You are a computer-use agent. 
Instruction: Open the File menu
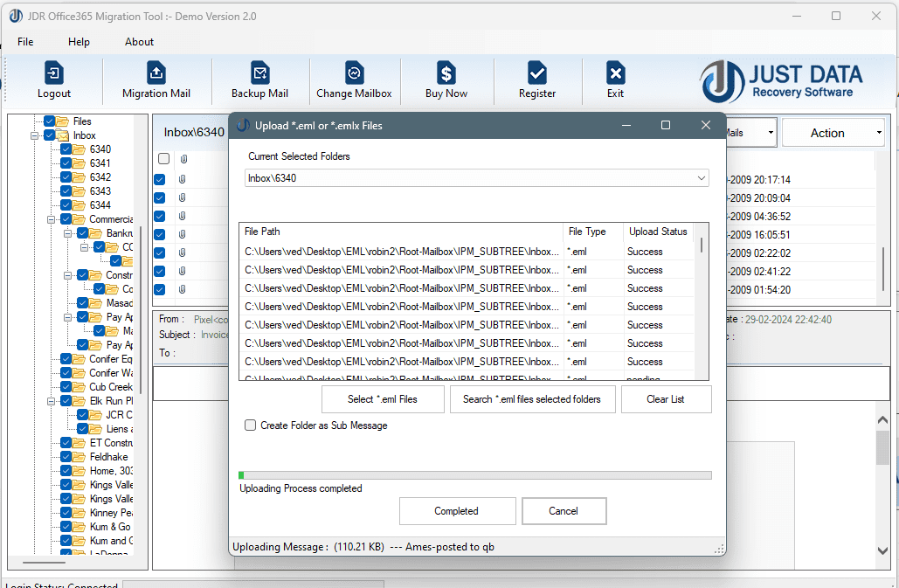(25, 41)
